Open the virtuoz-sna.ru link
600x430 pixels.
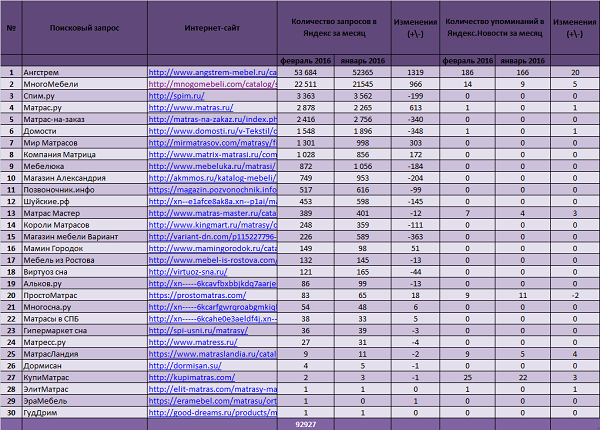[188, 272]
